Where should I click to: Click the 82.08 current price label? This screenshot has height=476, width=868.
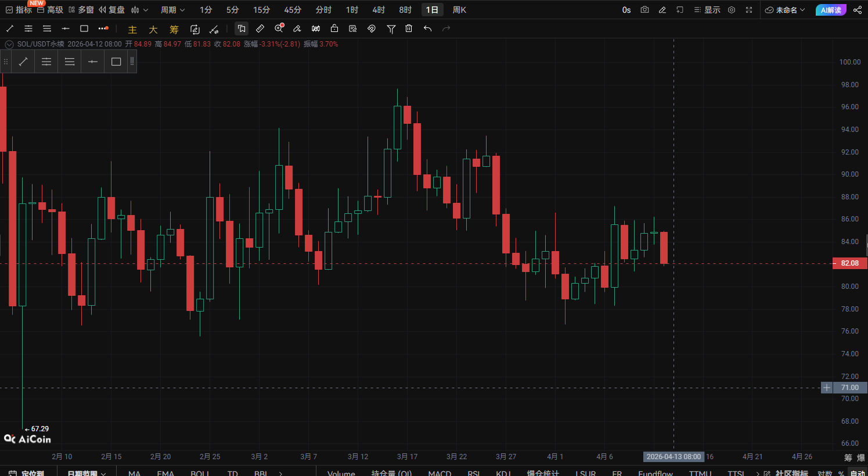pos(849,263)
